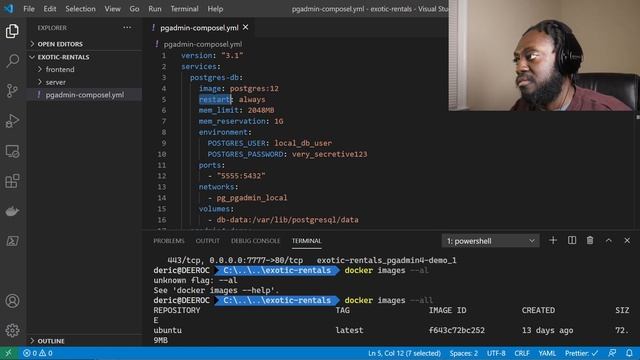
Task: Open the Extensions view
Action: click(x=12, y=181)
